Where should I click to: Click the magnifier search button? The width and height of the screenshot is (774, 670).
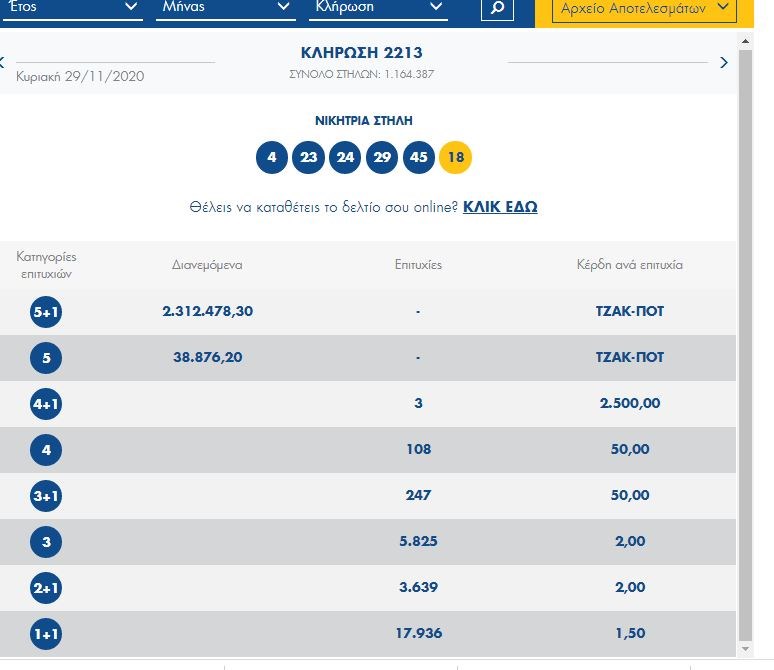(497, 8)
